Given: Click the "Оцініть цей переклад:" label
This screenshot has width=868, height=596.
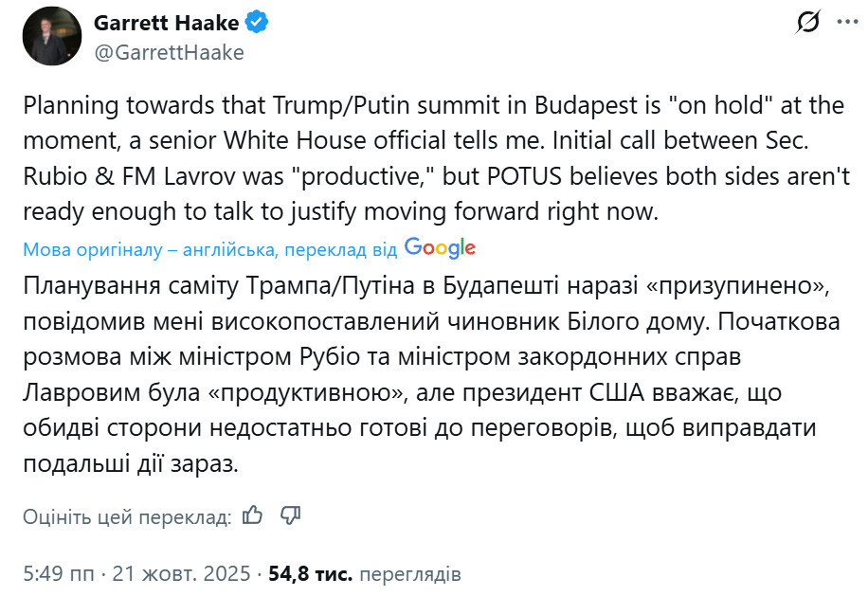Looking at the screenshot, I should (x=126, y=516).
